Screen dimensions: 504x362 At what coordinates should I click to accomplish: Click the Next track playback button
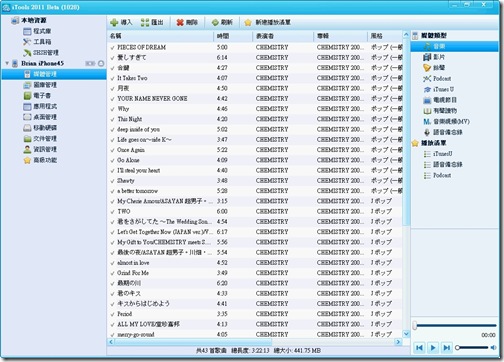446,348
